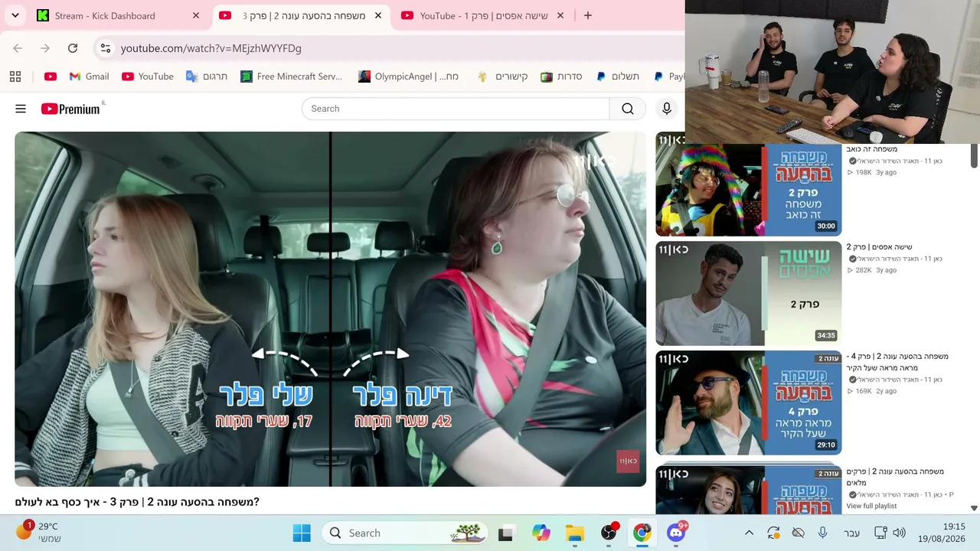Open the פרקים מלאים playlist title

coord(895,477)
